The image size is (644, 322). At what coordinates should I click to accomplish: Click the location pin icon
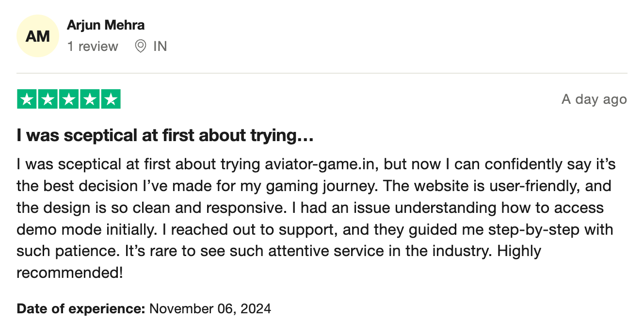141,47
